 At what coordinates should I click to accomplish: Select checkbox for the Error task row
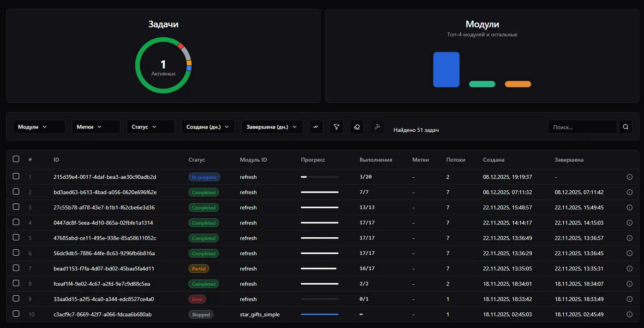coord(16,299)
